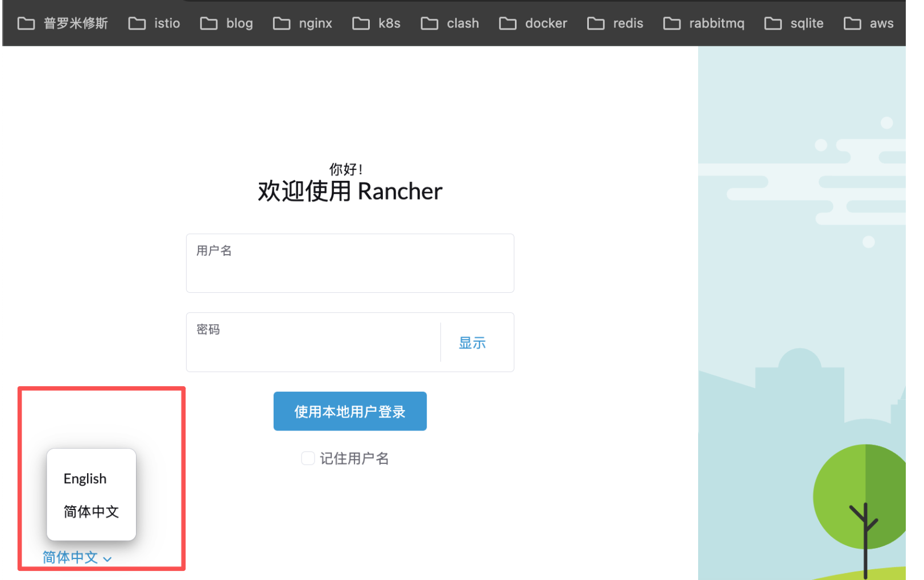This screenshot has height=580, width=924.
Task: Open the 普罗米修斯 bookmark folder
Action: [x=63, y=23]
